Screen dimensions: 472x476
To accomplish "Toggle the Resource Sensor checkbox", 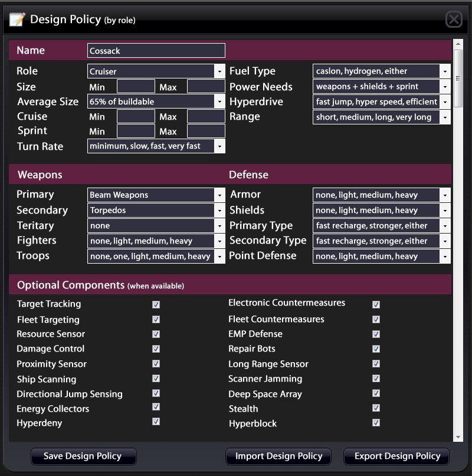I will coord(156,334).
